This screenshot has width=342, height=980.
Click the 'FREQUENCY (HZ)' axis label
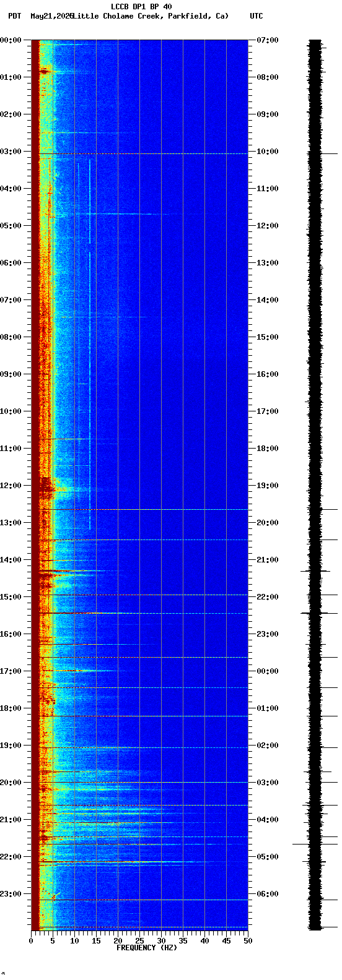(x=147, y=948)
